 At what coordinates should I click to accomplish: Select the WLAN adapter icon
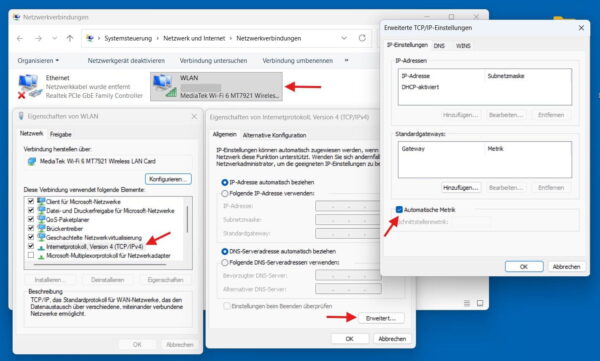pos(165,86)
